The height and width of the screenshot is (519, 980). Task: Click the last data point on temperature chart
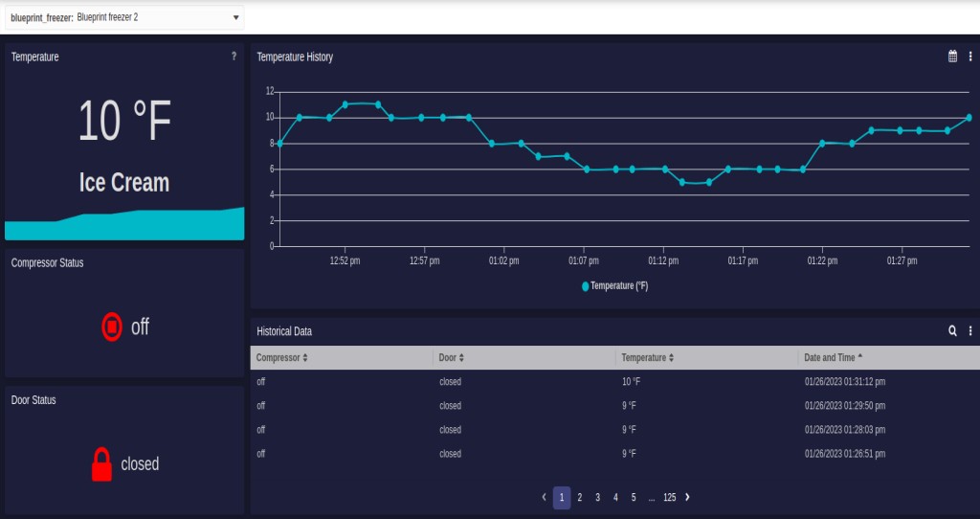click(969, 118)
